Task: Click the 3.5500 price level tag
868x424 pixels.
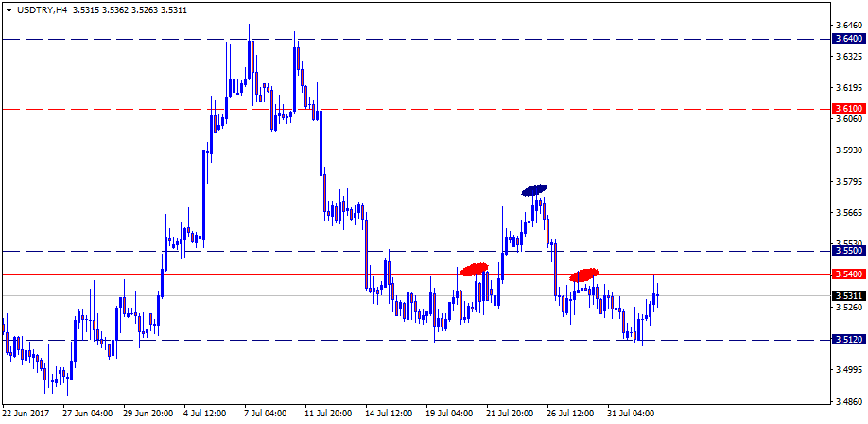Action: point(846,251)
